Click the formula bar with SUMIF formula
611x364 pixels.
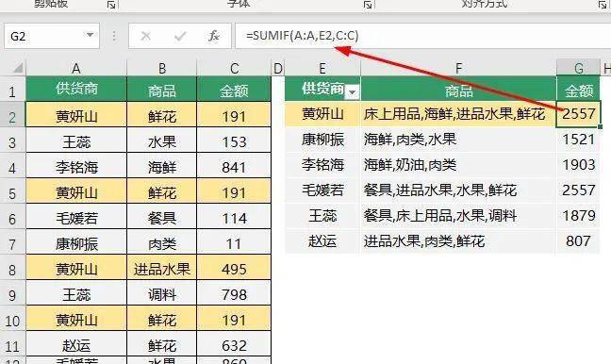tap(422, 36)
